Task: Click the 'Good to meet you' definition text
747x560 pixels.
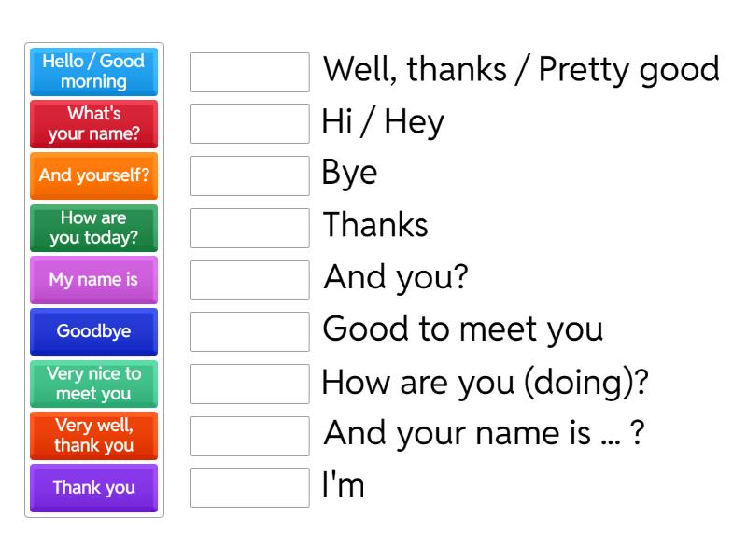Action: click(462, 329)
